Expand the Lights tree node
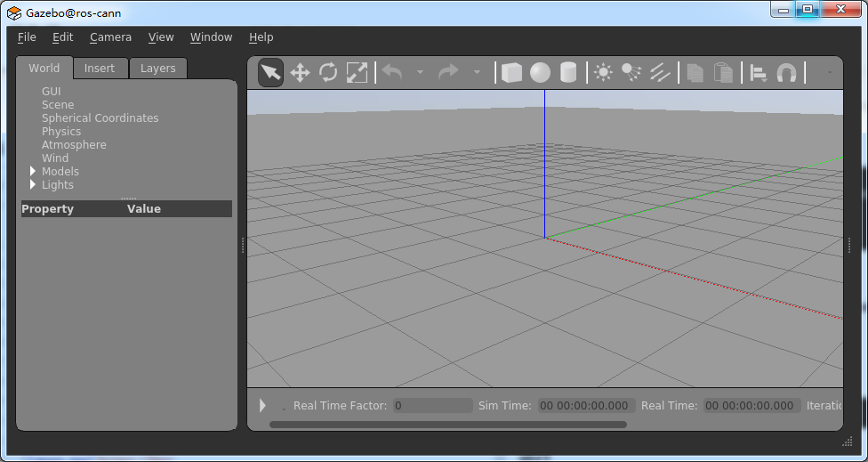Image resolution: width=868 pixels, height=462 pixels. coord(33,184)
